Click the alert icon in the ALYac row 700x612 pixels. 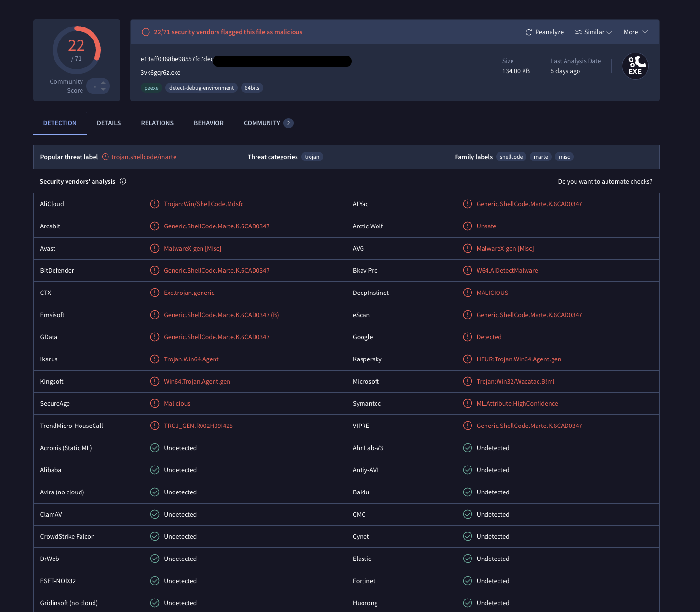coord(468,204)
